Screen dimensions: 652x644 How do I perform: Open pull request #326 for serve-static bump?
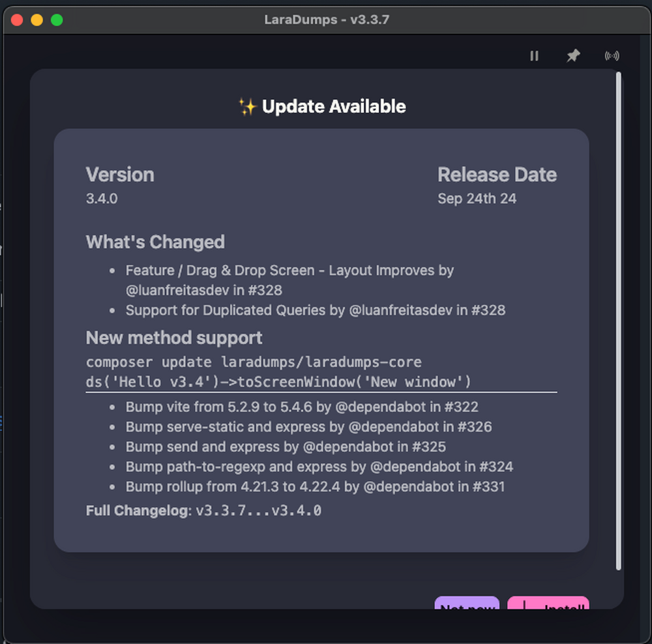(475, 426)
